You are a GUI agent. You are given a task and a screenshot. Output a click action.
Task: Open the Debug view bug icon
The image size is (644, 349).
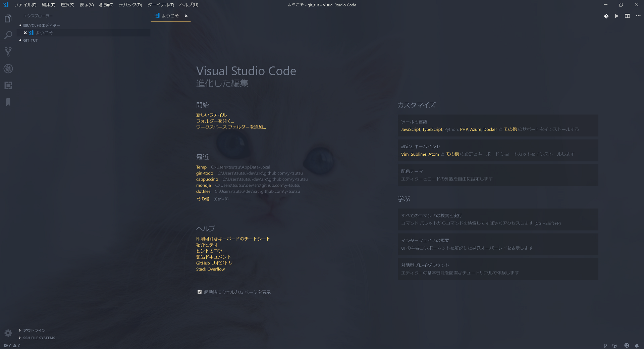[x=8, y=68]
